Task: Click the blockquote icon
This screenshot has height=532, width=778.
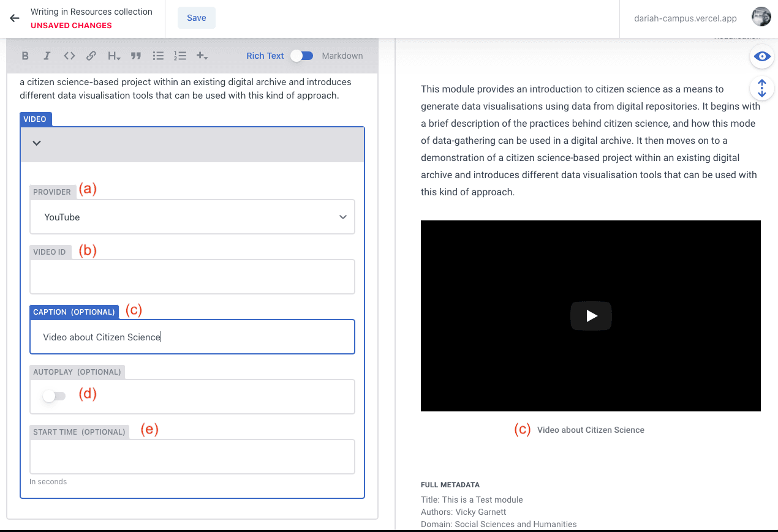Action: click(136, 56)
